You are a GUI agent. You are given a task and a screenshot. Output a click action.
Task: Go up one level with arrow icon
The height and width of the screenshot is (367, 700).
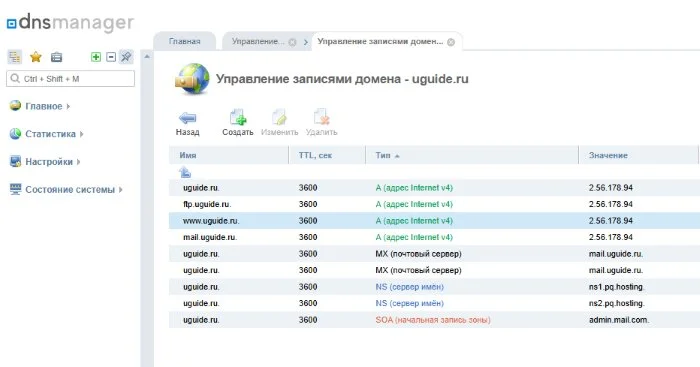(185, 172)
